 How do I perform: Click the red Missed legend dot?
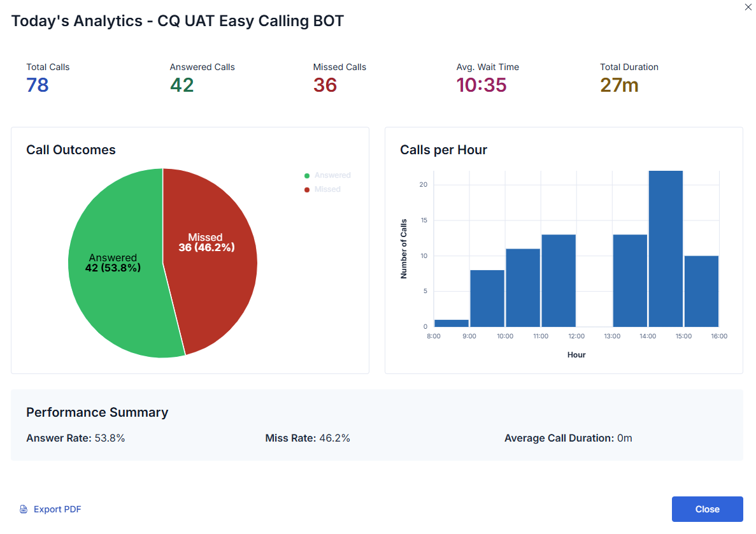307,189
